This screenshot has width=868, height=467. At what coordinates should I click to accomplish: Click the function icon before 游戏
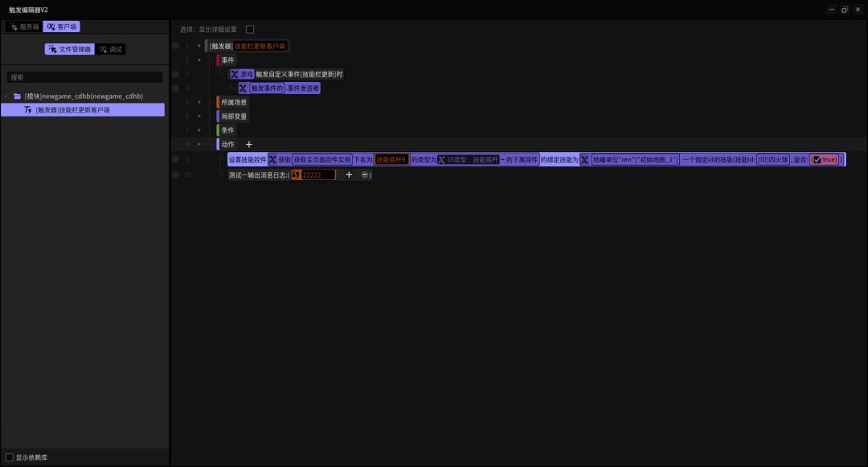(235, 74)
